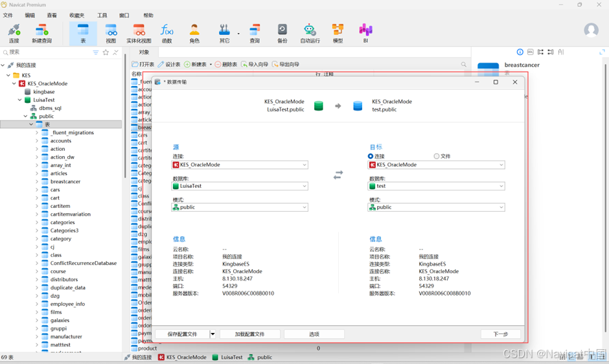Select the kingbase database in tree
Viewport: 609px width, 364px height.
point(44,92)
